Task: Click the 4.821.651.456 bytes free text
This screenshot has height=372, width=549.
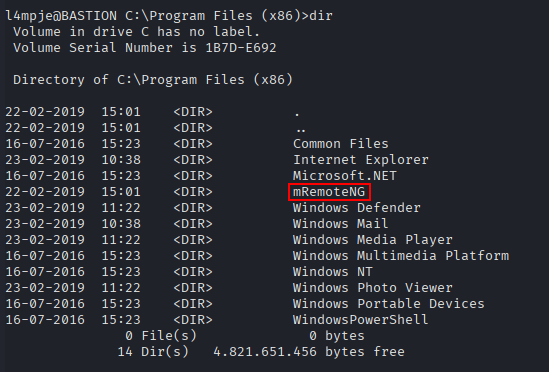Action: 309,352
